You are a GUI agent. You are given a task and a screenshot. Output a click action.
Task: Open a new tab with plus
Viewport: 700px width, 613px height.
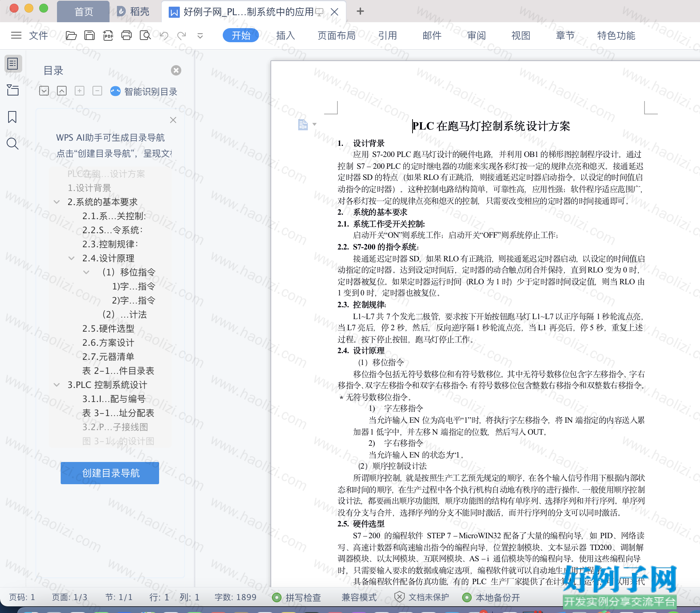click(x=360, y=11)
